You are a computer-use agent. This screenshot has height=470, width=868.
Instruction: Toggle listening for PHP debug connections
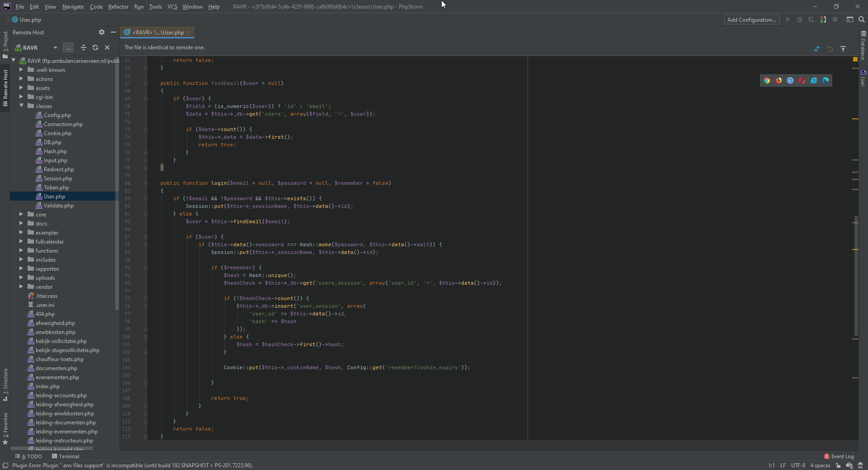click(823, 19)
